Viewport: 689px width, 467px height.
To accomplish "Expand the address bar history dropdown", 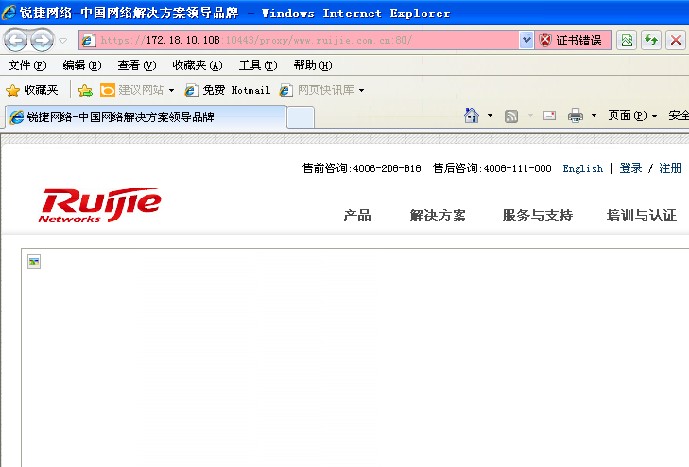I will pos(526,40).
